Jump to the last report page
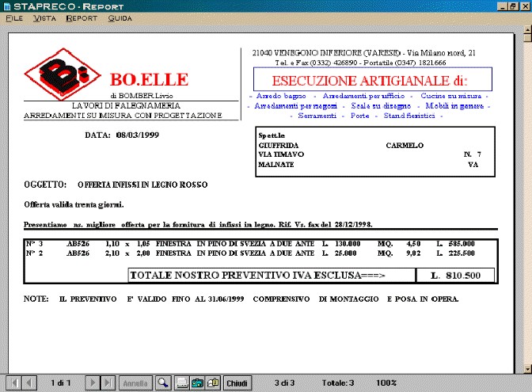The height and width of the screenshot is (392, 532). [x=108, y=383]
